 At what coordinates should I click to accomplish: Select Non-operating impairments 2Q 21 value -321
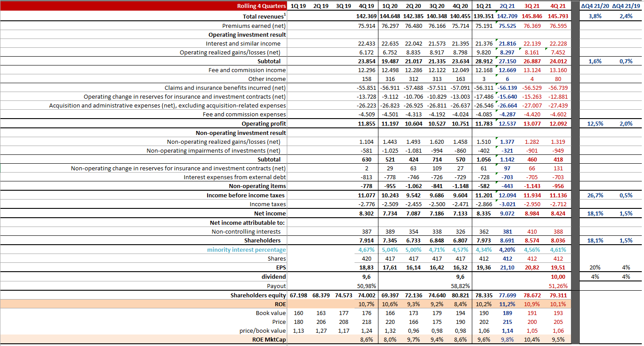click(507, 150)
